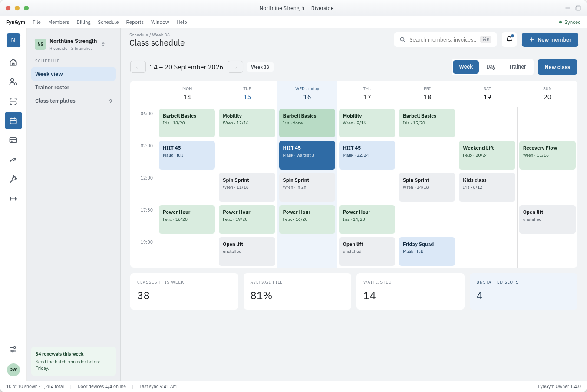Screen dimensions: 587x392
Task: Click the NS branch badge
Action: [x=40, y=44]
